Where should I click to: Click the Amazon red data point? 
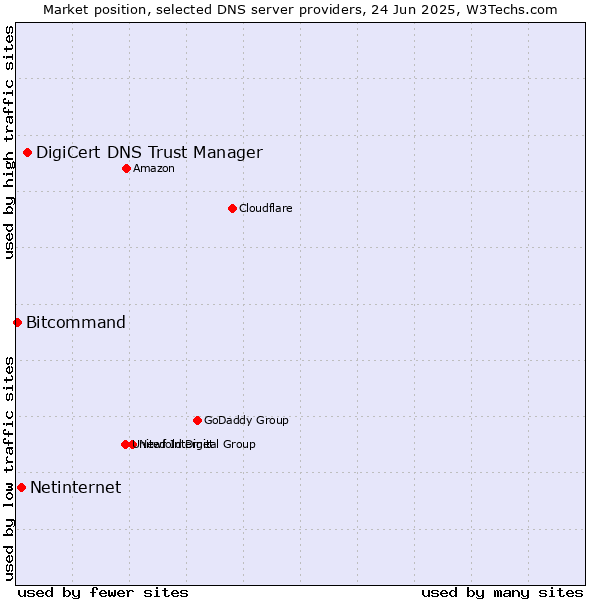127,169
